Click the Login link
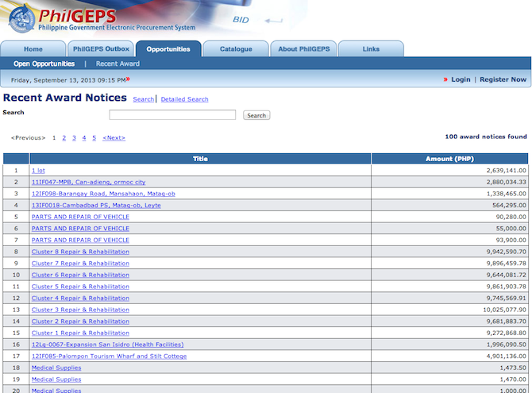Screen dimensions: 532x393 (461, 79)
